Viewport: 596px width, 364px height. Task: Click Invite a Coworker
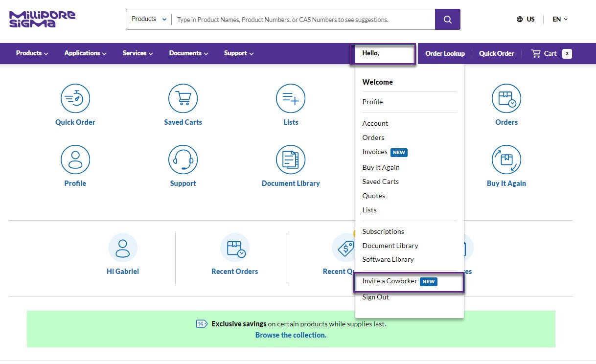click(x=389, y=281)
